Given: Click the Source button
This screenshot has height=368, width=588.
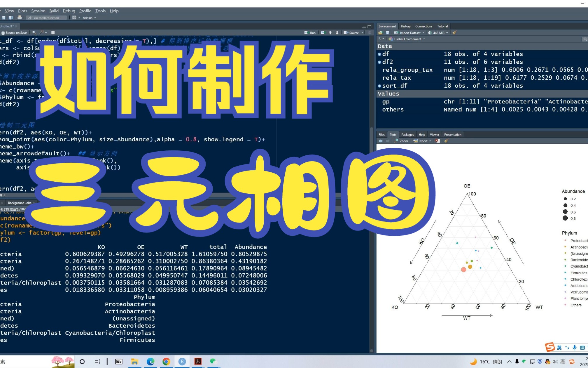Looking at the screenshot, I should (x=353, y=33).
